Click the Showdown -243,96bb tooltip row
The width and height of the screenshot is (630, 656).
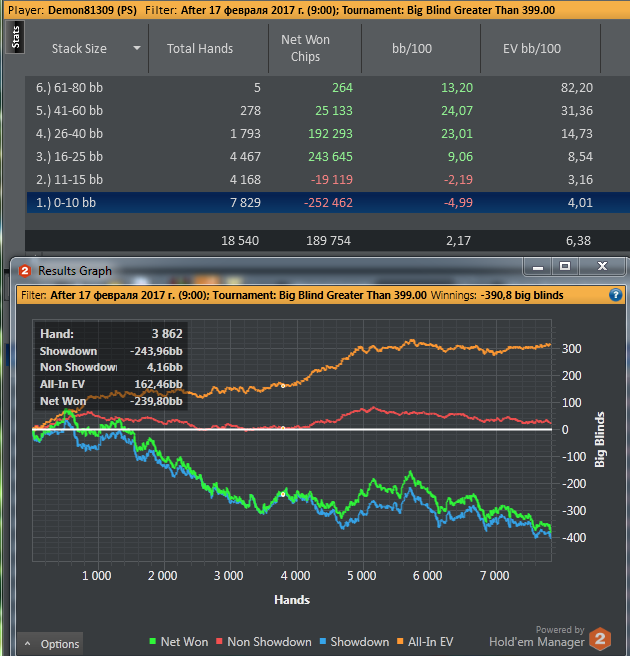point(111,351)
